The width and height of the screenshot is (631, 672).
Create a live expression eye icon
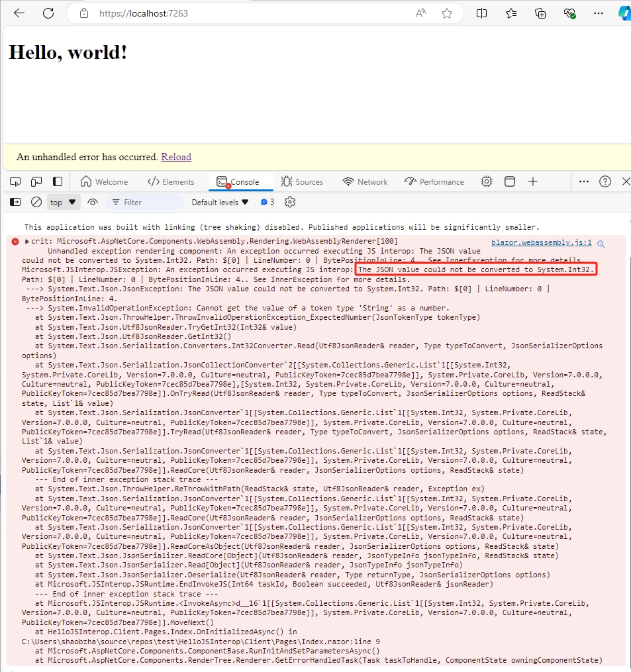point(93,202)
